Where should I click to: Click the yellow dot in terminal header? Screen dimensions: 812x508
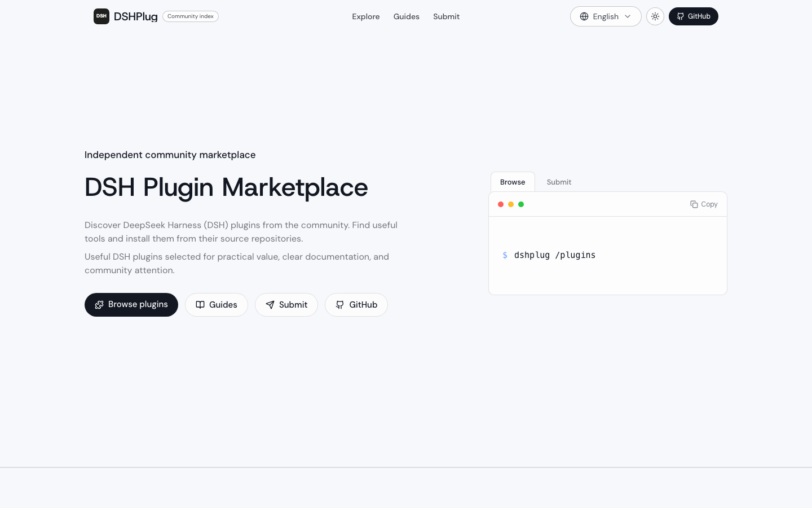pyautogui.click(x=511, y=204)
